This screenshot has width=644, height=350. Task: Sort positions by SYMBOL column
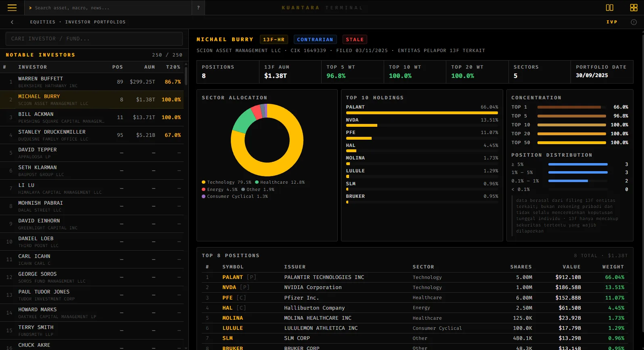(233, 267)
